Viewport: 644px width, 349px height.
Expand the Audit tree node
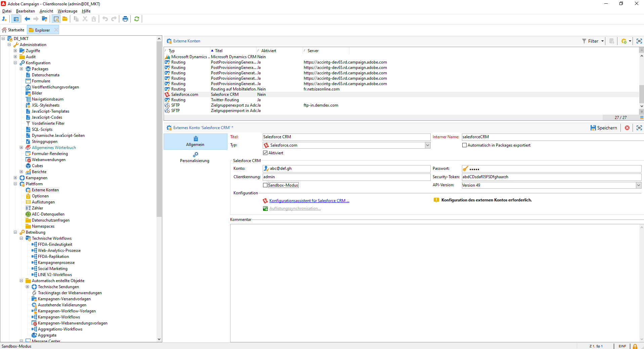pos(15,57)
